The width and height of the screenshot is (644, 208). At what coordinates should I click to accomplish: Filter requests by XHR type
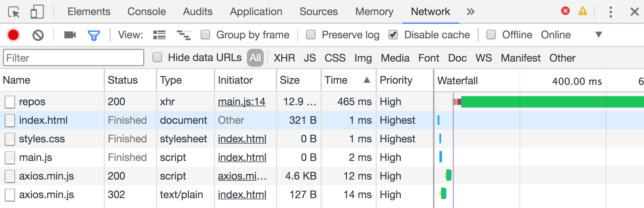(x=284, y=58)
